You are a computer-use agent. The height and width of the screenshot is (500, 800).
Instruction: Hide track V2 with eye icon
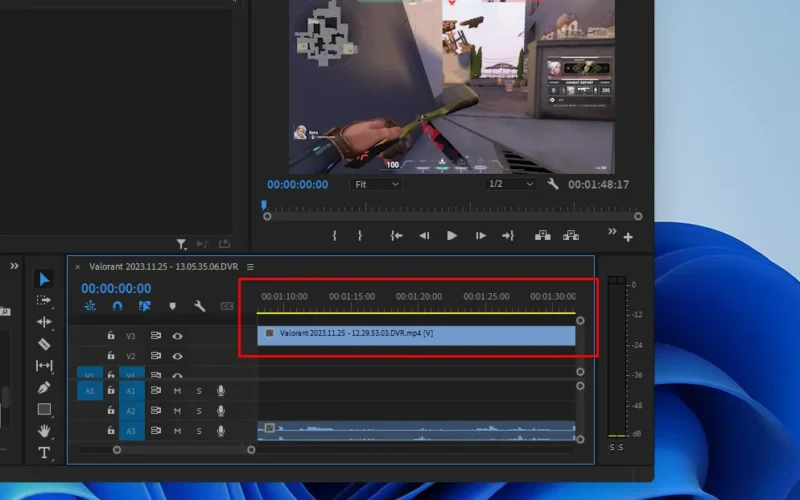(177, 356)
